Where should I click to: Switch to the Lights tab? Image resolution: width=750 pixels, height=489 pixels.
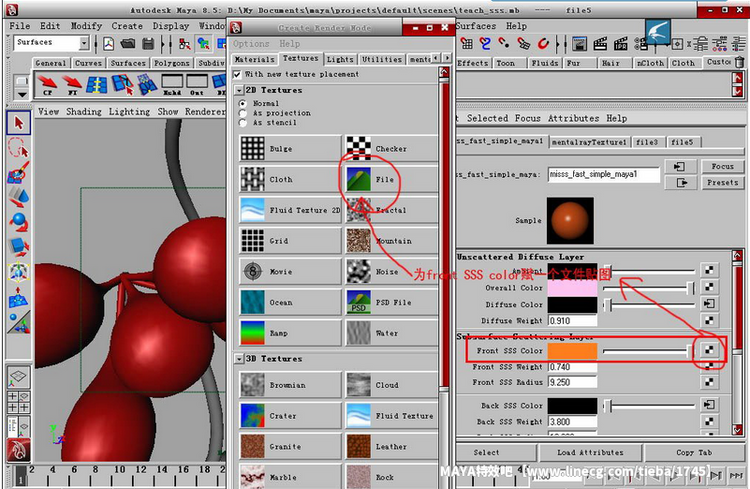(340, 59)
